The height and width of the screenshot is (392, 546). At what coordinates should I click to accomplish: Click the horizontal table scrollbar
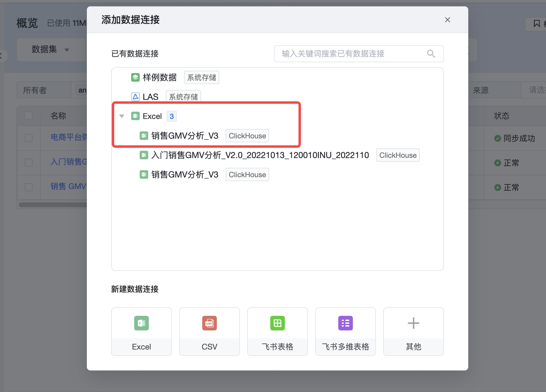[53, 204]
